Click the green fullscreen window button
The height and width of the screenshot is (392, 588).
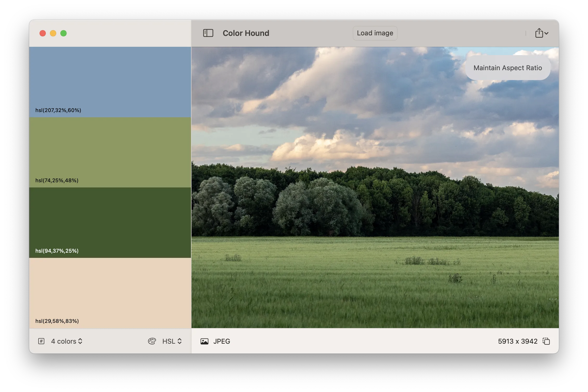click(x=63, y=33)
